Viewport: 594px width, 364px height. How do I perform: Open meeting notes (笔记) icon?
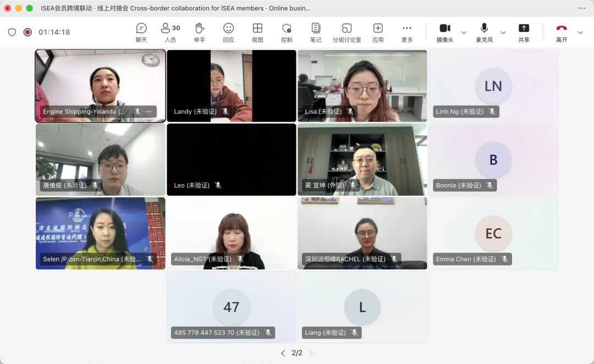click(316, 32)
